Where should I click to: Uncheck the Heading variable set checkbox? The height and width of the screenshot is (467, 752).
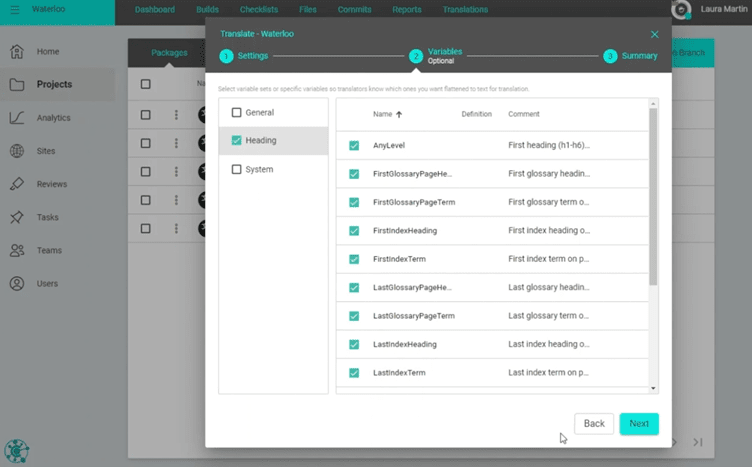click(237, 141)
